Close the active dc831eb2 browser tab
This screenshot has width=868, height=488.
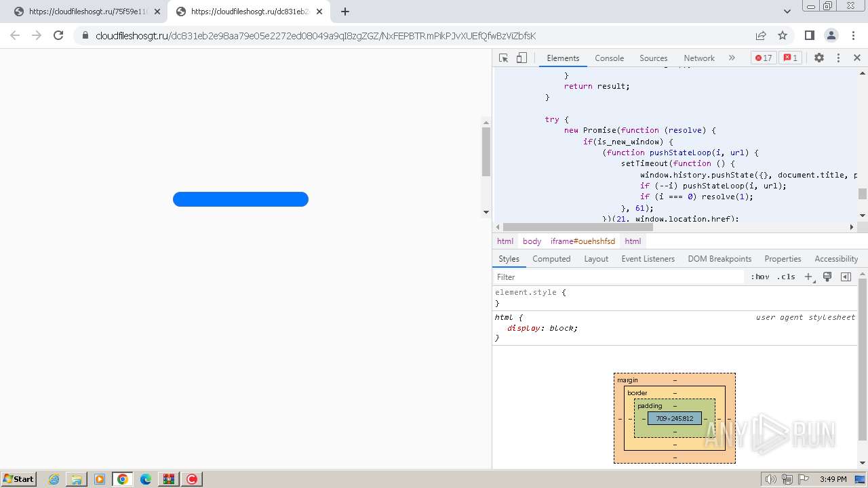(x=320, y=12)
